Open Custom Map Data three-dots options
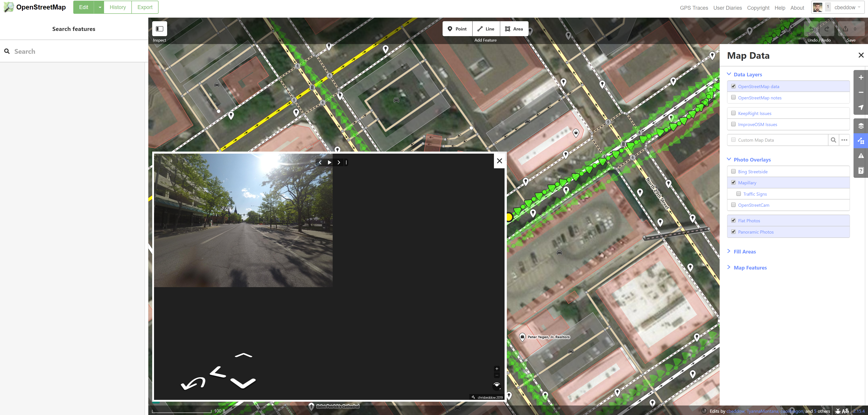Viewport: 868px width, 415px height. click(844, 140)
